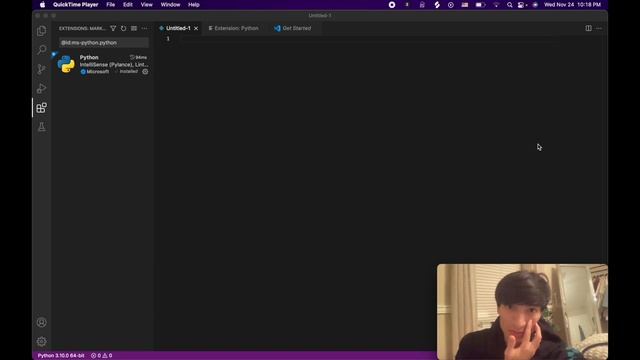Open Control Center in the menu bar
640x360 pixels.
coord(522,5)
